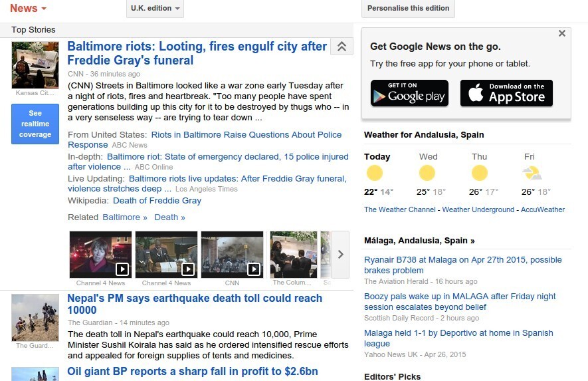Play the second Channel 4 News video
The image size is (588, 381).
point(166,255)
